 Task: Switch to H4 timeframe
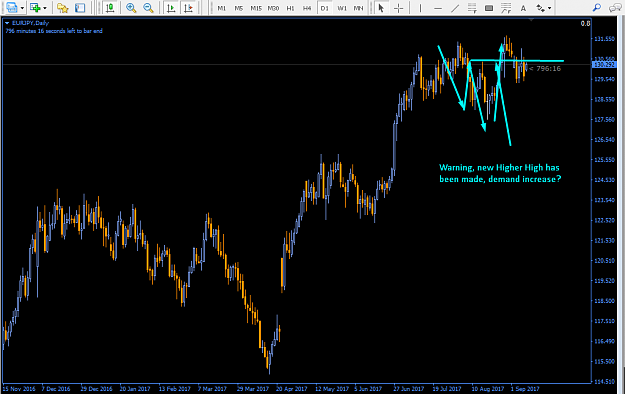coord(307,8)
